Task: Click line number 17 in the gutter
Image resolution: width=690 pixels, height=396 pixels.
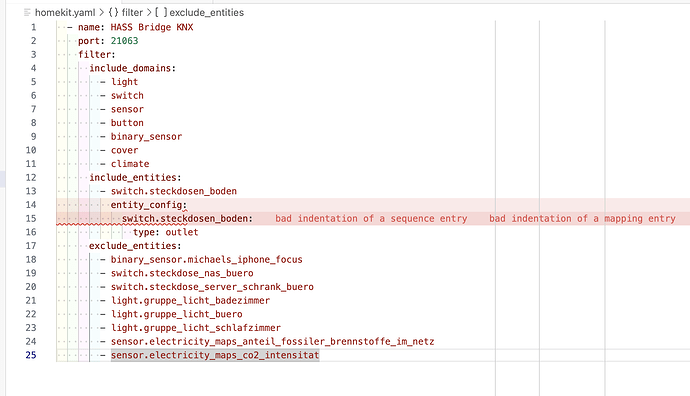Action: (31, 246)
